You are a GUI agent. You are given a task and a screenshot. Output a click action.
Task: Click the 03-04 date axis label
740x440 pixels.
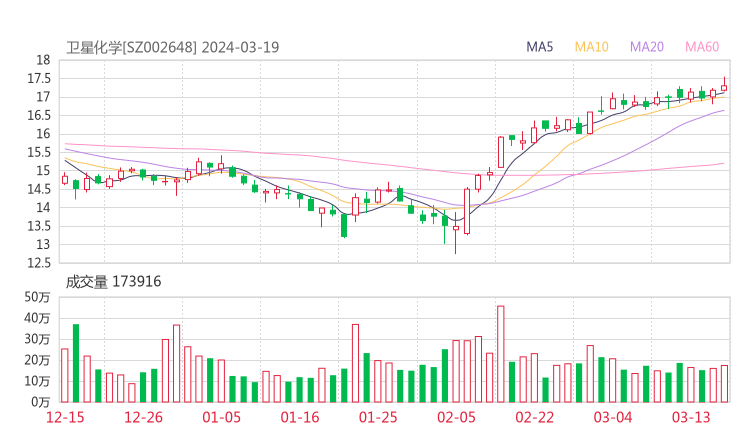pos(613,417)
